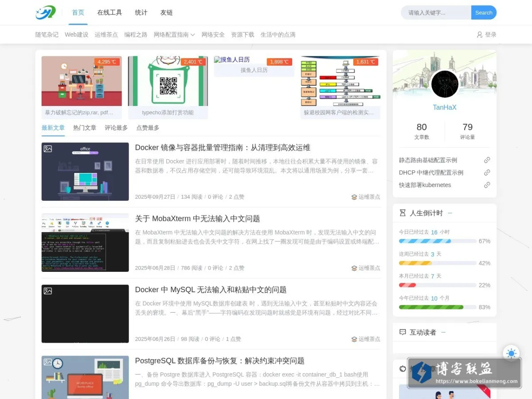The image size is (532, 399).
Task: Open Web建设 category
Action: (76, 35)
